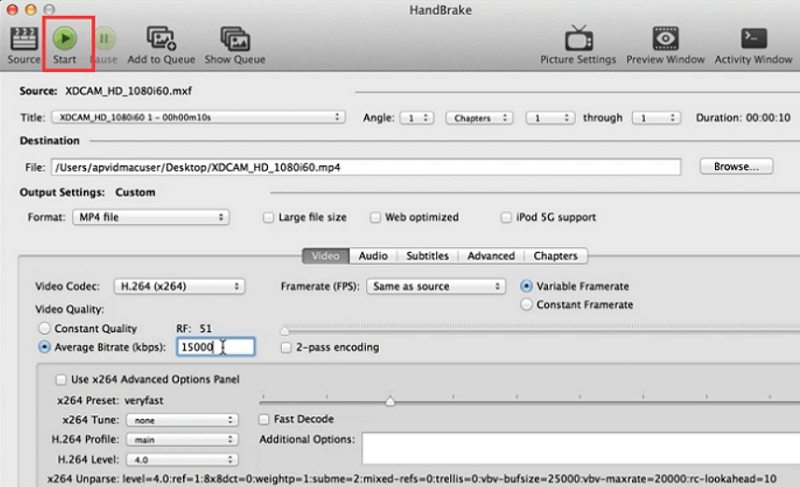
Task: Enable Use x264 Advanced Options Panel
Action: pyautogui.click(x=61, y=379)
